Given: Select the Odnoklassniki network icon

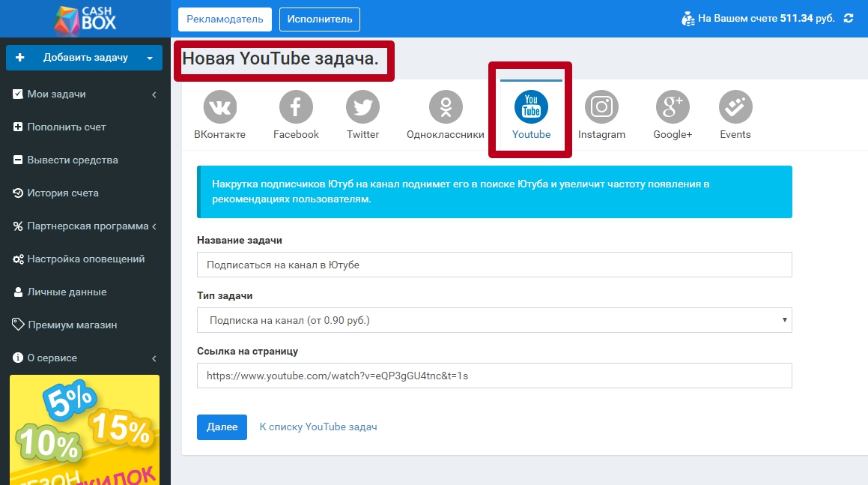Looking at the screenshot, I should pos(446,107).
